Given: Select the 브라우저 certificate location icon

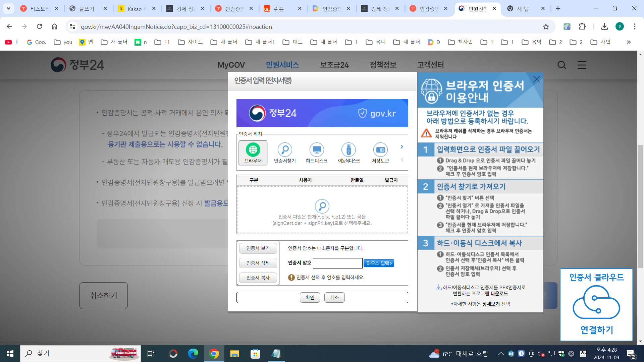Looking at the screenshot, I should tap(253, 150).
